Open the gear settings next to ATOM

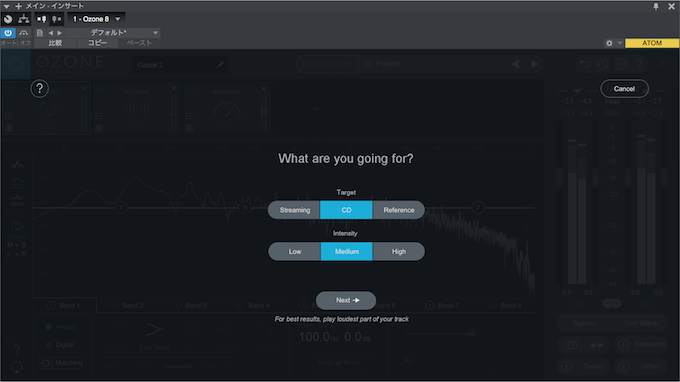click(609, 43)
